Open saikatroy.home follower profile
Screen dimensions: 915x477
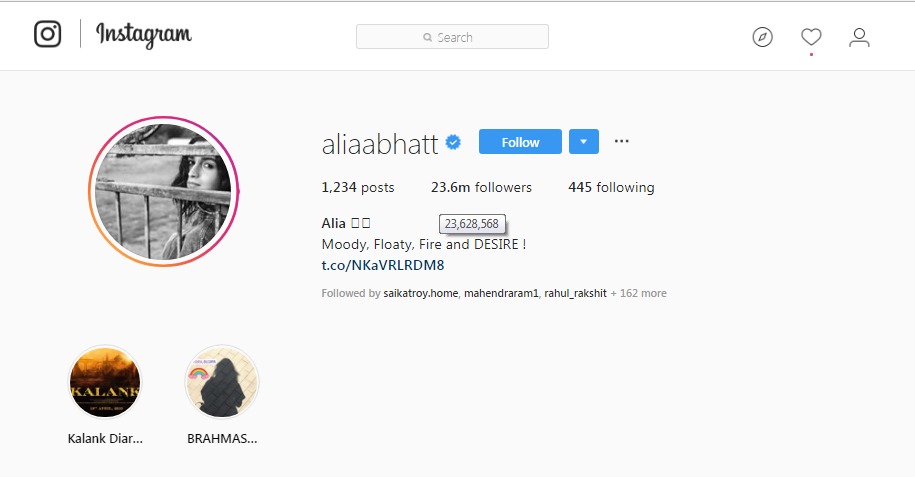[421, 293]
